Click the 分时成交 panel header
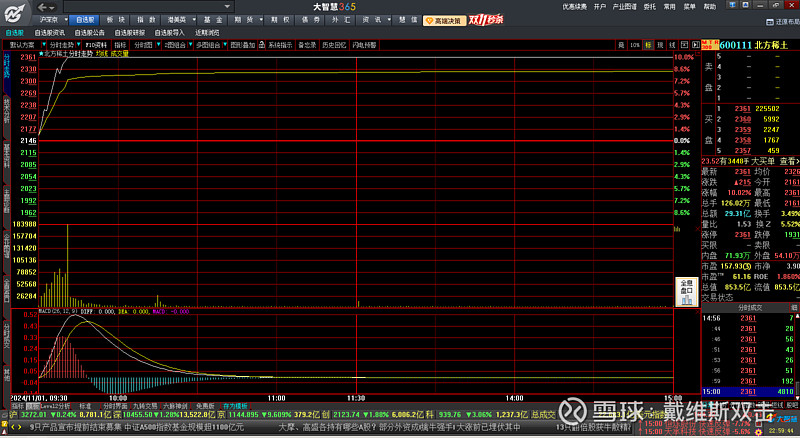800x438 pixels. 750,308
